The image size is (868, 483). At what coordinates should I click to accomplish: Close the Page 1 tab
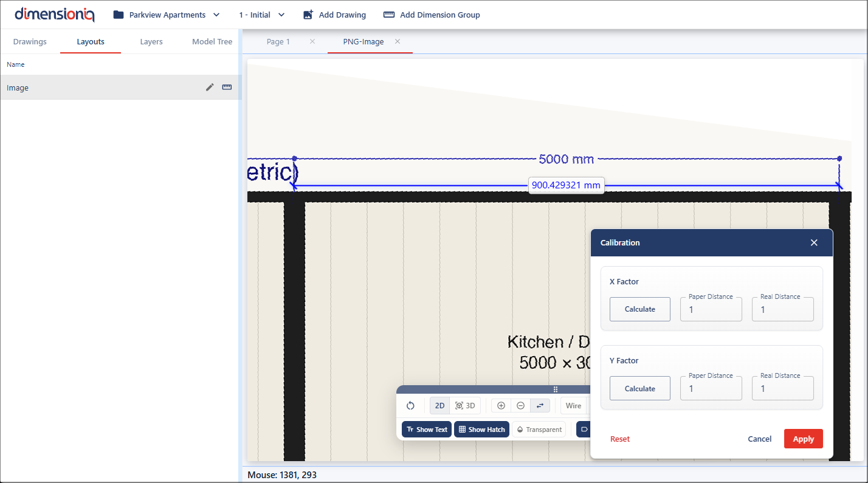[x=312, y=42]
